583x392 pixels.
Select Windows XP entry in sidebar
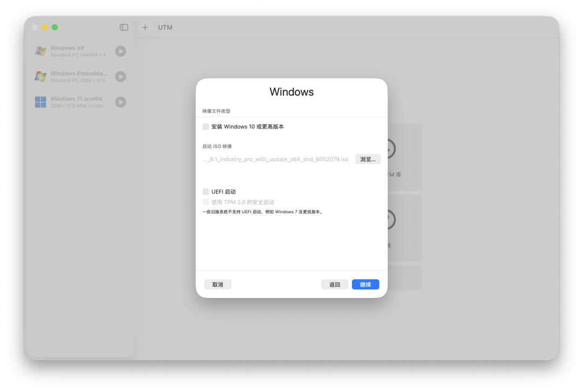[x=80, y=51]
